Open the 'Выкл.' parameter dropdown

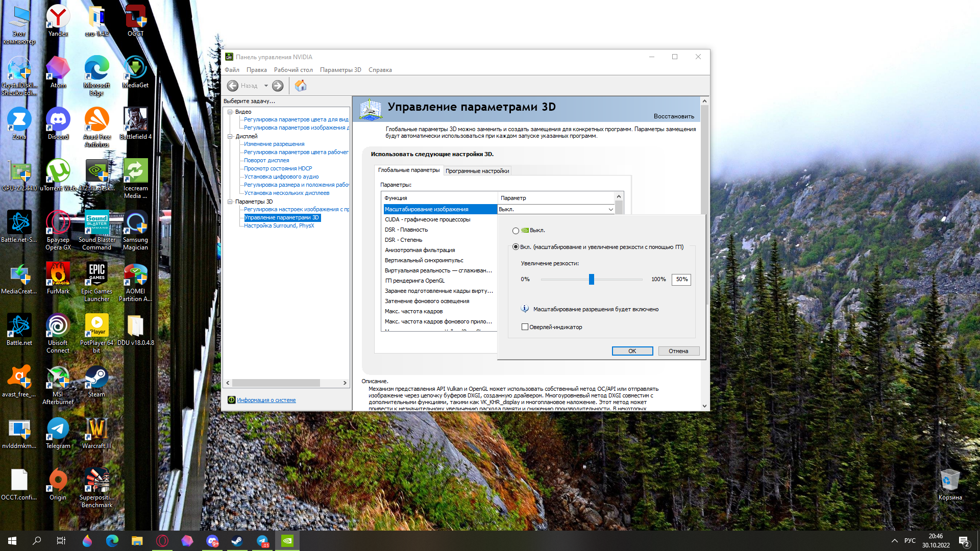click(610, 209)
